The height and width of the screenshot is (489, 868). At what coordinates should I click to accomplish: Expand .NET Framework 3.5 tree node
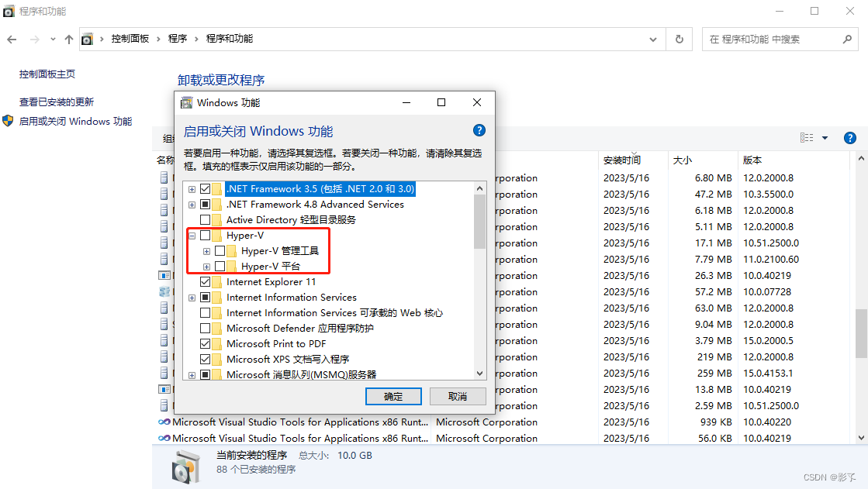[x=192, y=189]
